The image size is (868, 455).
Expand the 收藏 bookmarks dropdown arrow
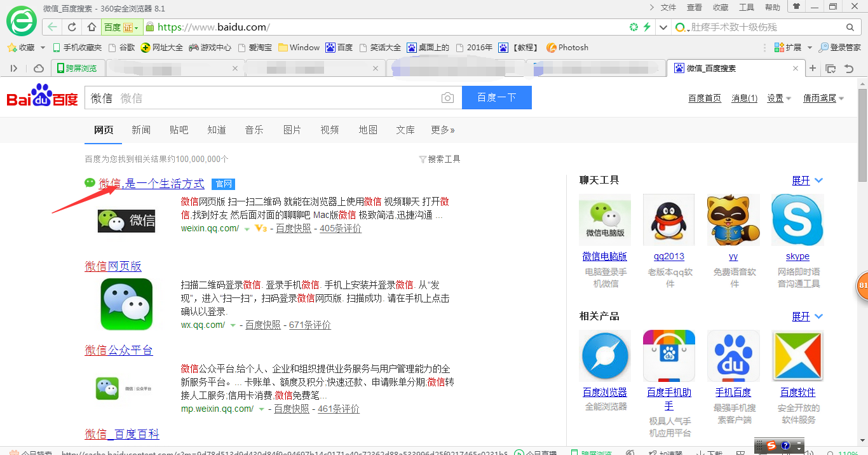click(43, 48)
